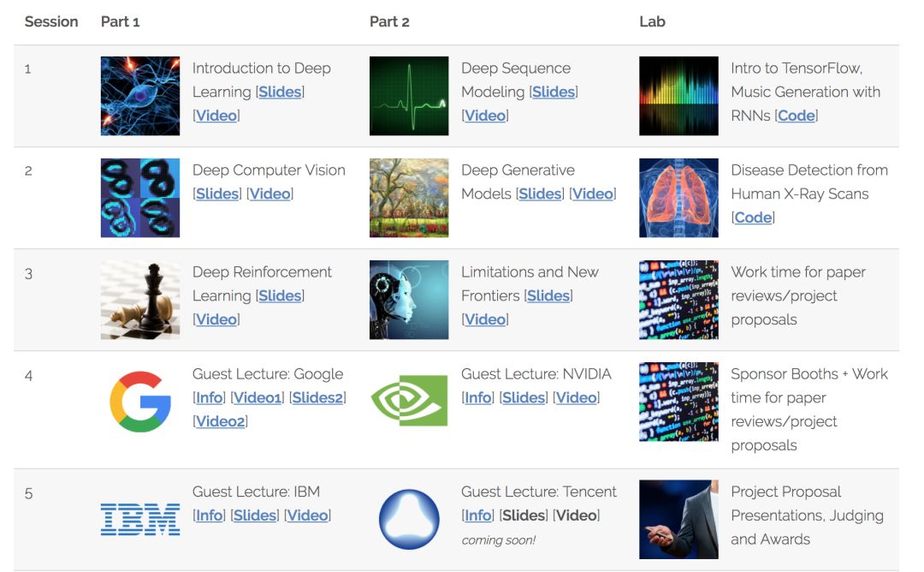
Task: Open Code for Music Generation with RNNs
Action: click(x=797, y=116)
